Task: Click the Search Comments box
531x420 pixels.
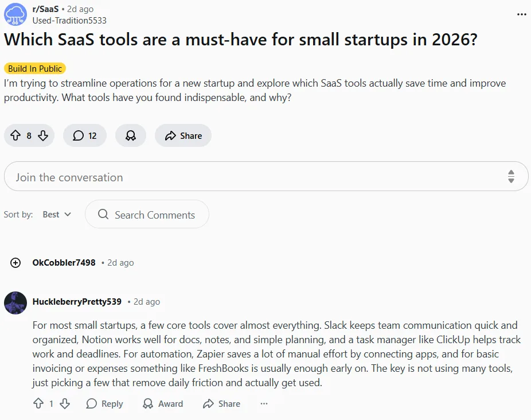Action: 147,215
